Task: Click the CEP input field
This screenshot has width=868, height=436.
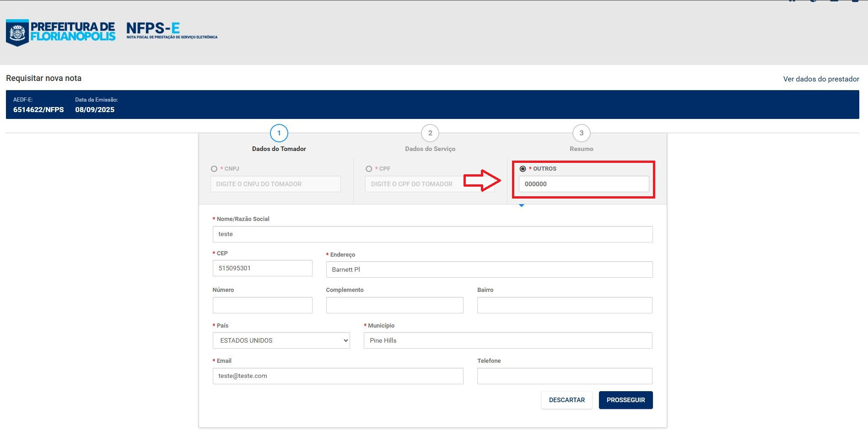Action: pyautogui.click(x=262, y=268)
